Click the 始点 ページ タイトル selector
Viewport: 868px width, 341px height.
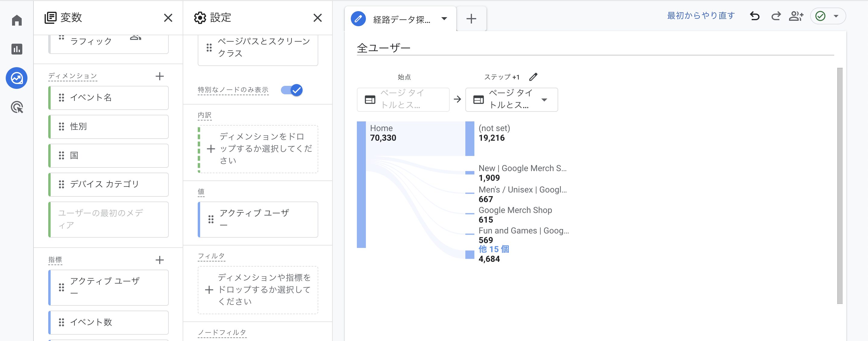(x=403, y=99)
